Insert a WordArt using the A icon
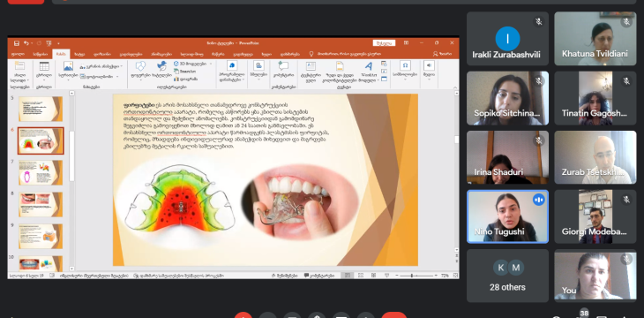This screenshot has width=644, height=318. pos(369,66)
